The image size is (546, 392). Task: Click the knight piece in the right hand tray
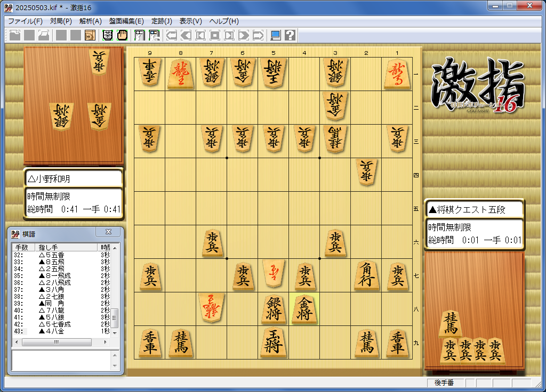(451, 323)
